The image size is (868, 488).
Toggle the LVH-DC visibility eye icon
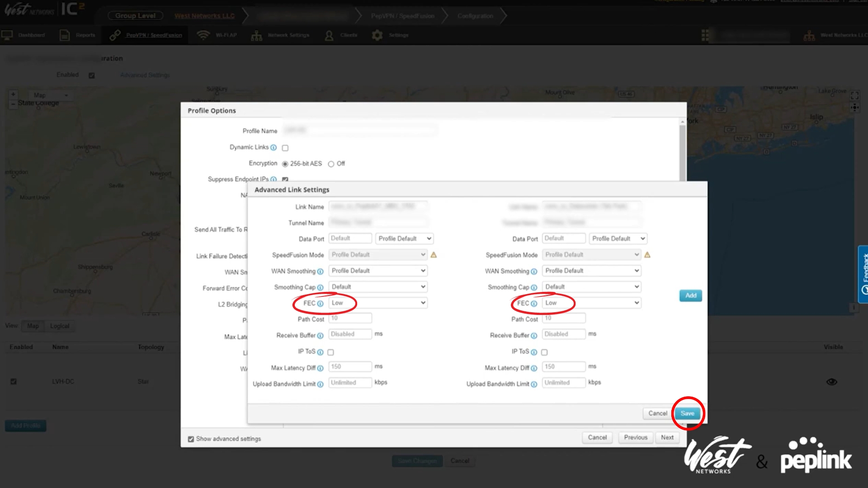(831, 382)
